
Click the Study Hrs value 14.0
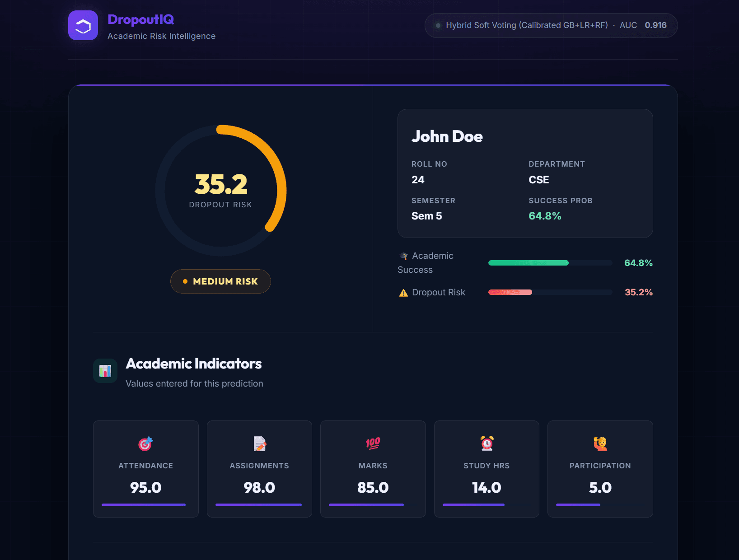[x=486, y=488]
